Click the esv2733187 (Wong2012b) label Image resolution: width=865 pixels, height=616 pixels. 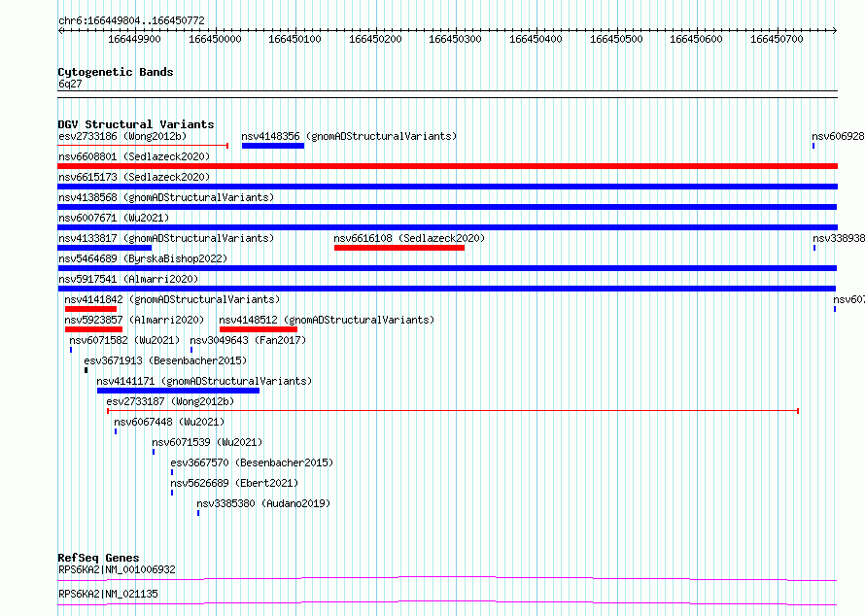(170, 401)
